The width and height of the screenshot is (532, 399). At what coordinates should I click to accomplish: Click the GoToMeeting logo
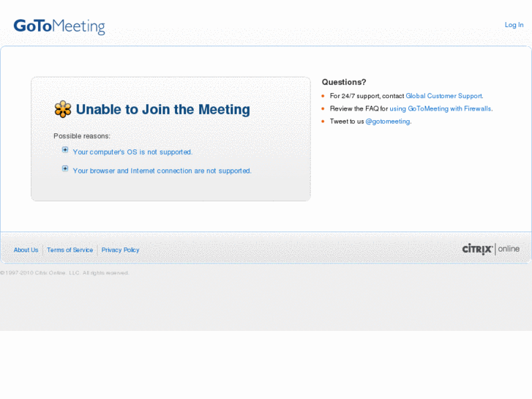click(59, 26)
